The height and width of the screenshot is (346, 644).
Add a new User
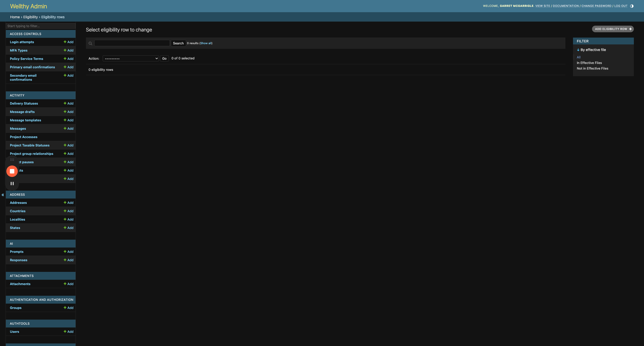pyautogui.click(x=68, y=332)
